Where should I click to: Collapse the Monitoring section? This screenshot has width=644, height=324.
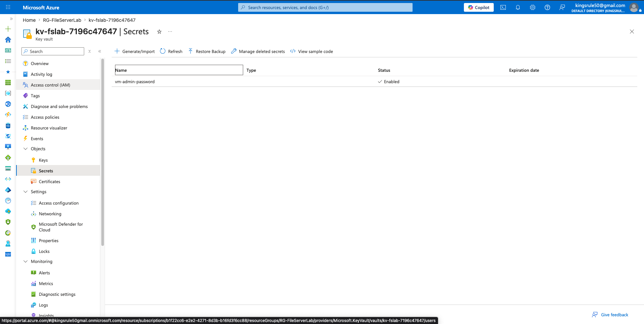tap(25, 261)
